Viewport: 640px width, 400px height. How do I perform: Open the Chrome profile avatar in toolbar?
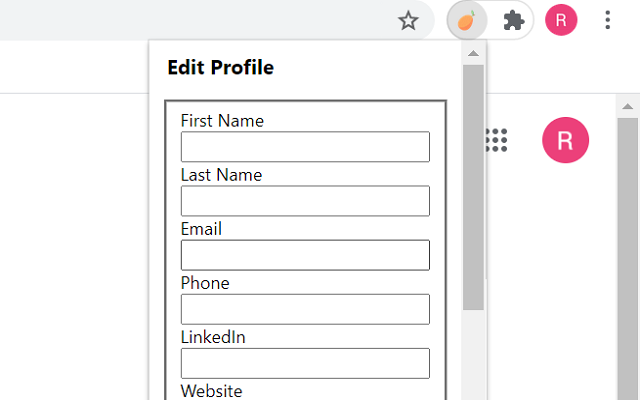click(x=561, y=21)
